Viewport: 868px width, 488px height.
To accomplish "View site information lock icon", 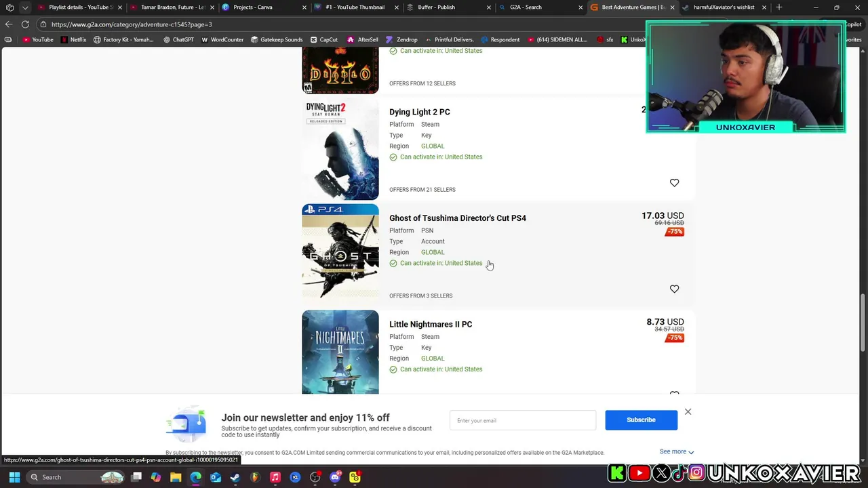I will pyautogui.click(x=43, y=24).
